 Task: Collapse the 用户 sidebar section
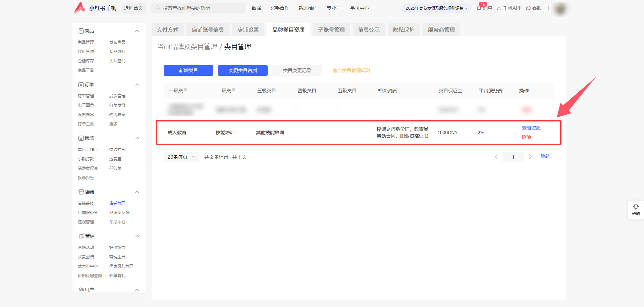[137, 290]
